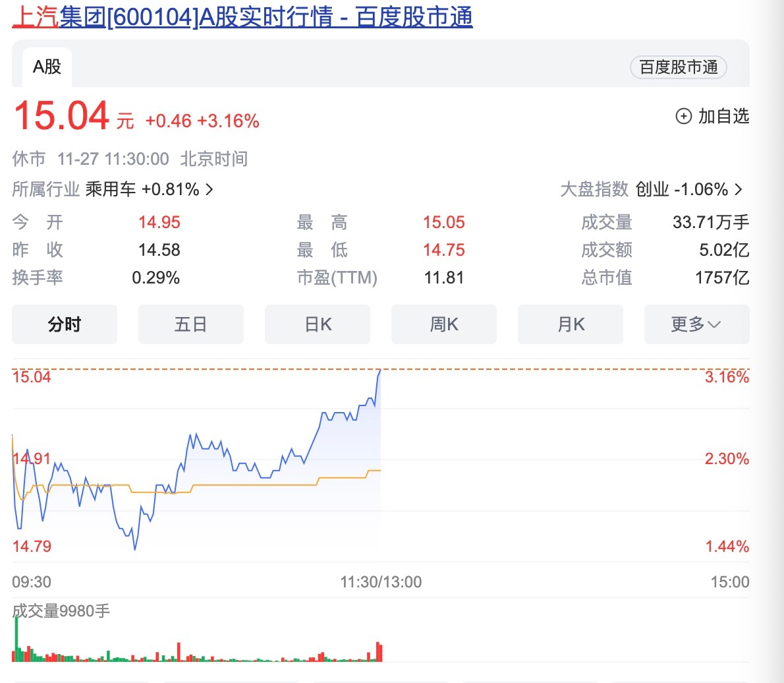Screen dimensions: 784x683
Task: Click the 成交量 value 33.71万手
Action: pyautogui.click(x=710, y=222)
